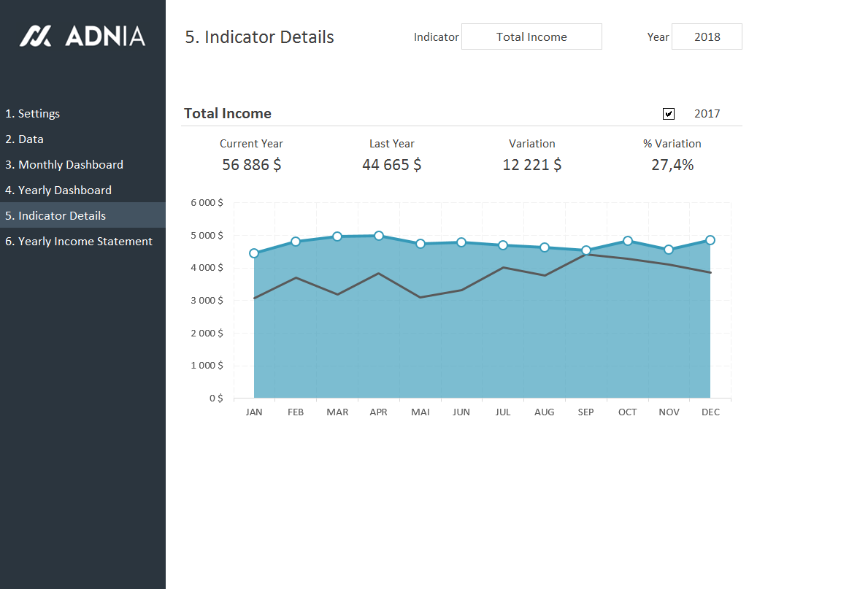Select 5. Indicator Details in sidebar
Screen dimensions: 868x589
click(x=55, y=216)
